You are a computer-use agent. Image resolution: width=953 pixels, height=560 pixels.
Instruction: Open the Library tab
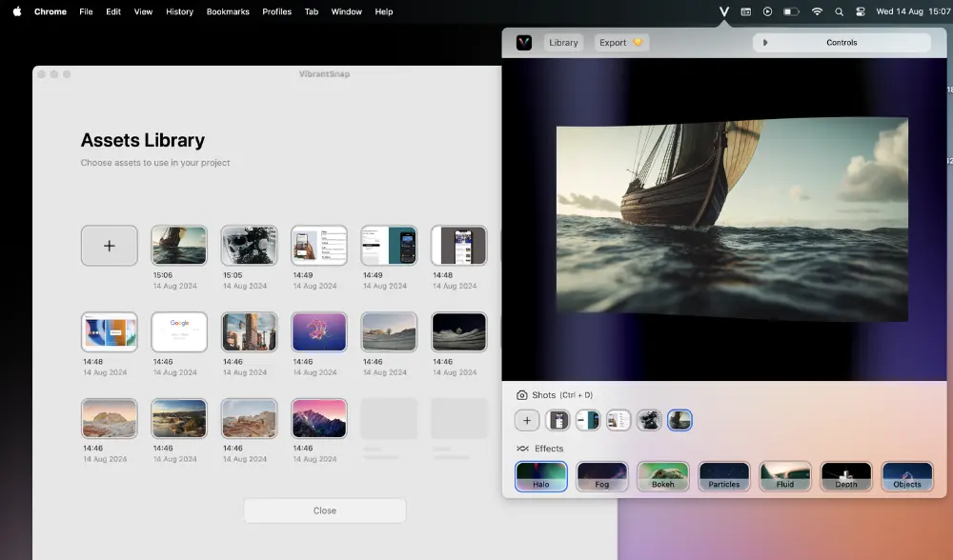coord(563,43)
